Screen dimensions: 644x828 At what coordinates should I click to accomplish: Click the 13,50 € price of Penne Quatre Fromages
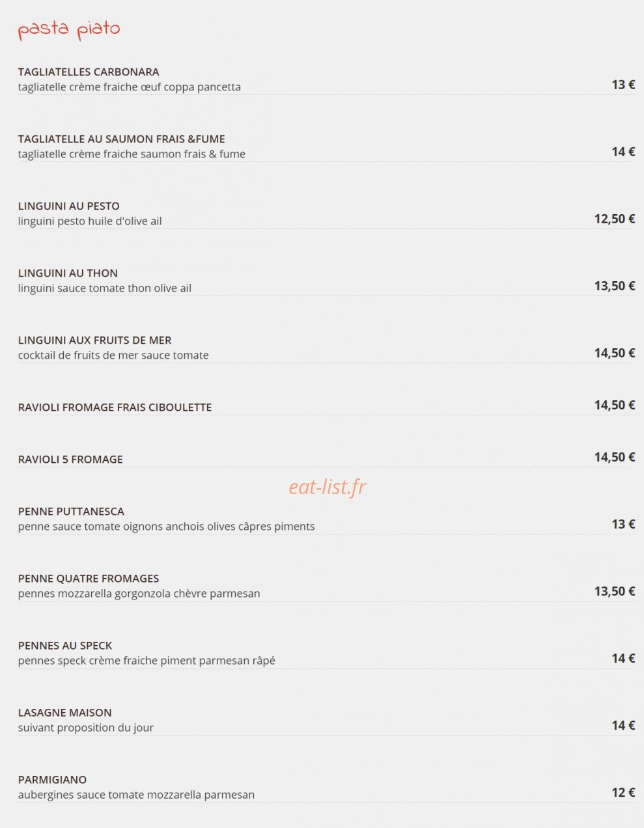click(615, 591)
